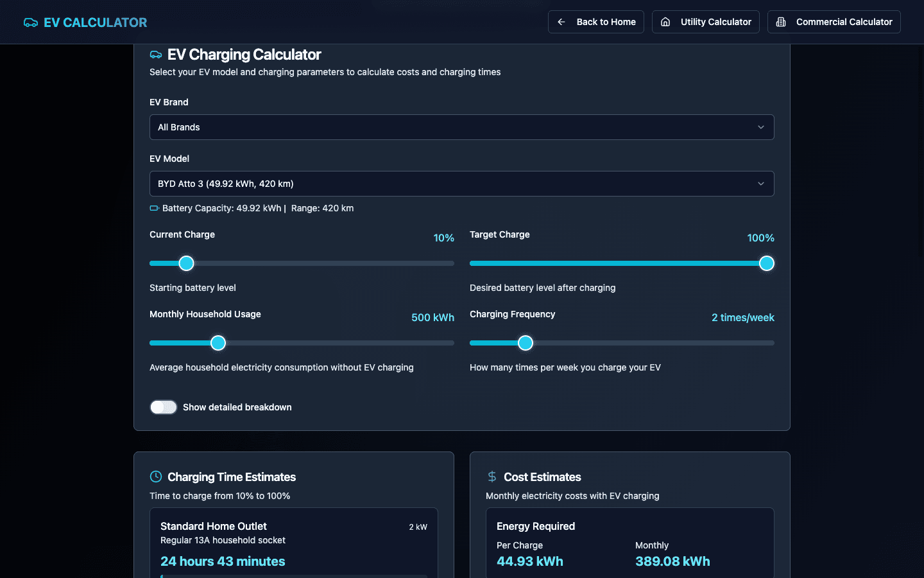Click the Charging Frequency slider handle
This screenshot has height=578, width=924.
click(526, 343)
